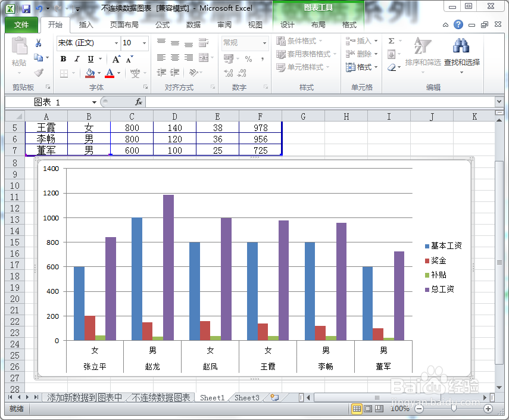The height and width of the screenshot is (420, 509).
Task: Click text orientation icon
Action: pyautogui.click(x=194, y=73)
